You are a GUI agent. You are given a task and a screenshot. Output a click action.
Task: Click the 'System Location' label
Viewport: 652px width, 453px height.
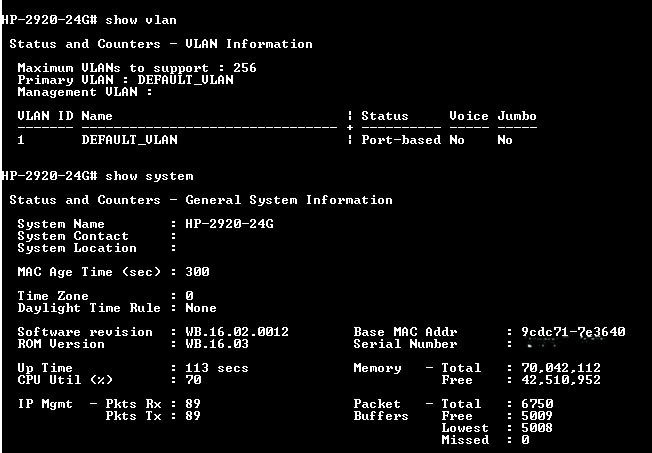click(x=77, y=248)
